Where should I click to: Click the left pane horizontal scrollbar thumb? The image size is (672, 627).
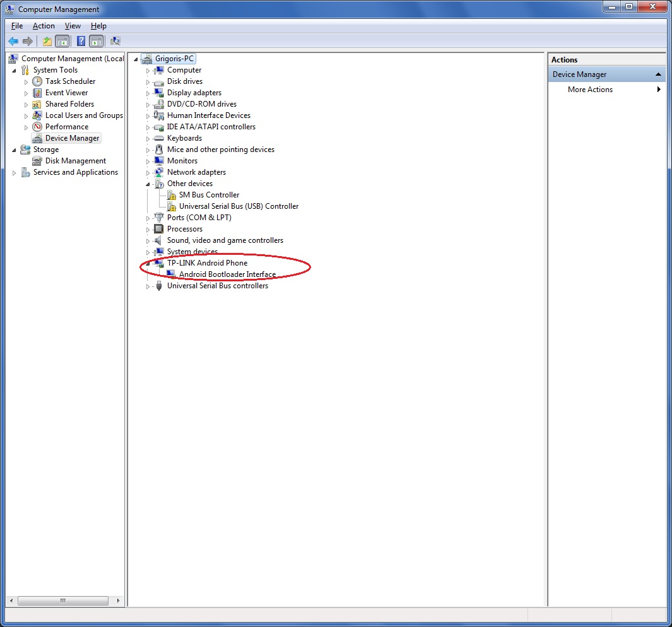click(x=62, y=601)
